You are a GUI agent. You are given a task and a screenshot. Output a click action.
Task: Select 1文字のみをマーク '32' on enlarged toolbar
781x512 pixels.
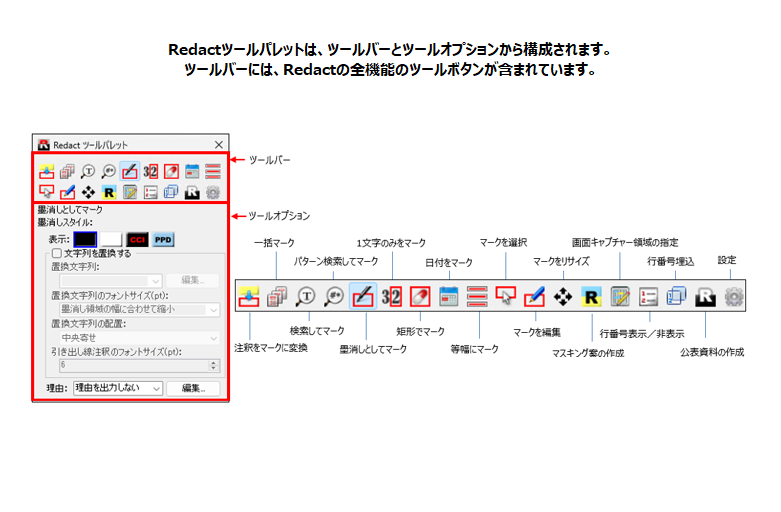(x=391, y=297)
